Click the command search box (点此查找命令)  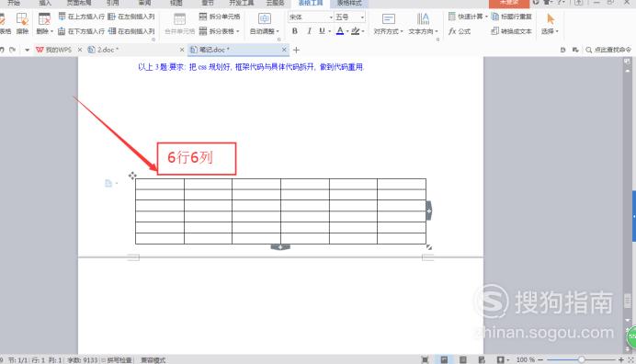pyautogui.click(x=608, y=50)
